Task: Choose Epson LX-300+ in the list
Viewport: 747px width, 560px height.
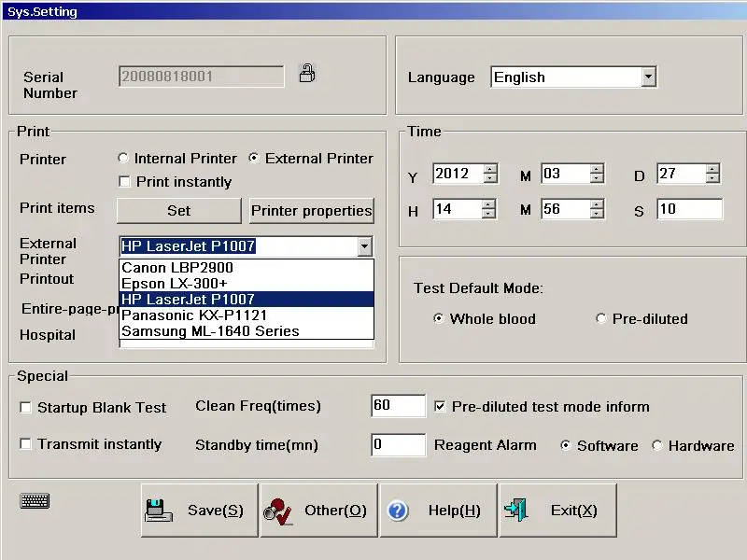Action: coord(176,284)
